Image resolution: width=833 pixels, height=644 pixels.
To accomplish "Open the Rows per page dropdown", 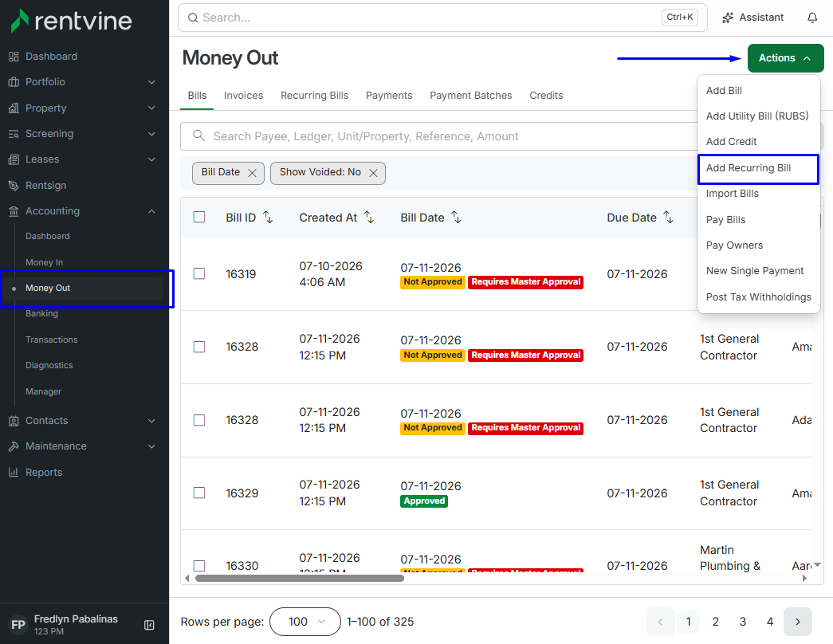I will coord(305,622).
